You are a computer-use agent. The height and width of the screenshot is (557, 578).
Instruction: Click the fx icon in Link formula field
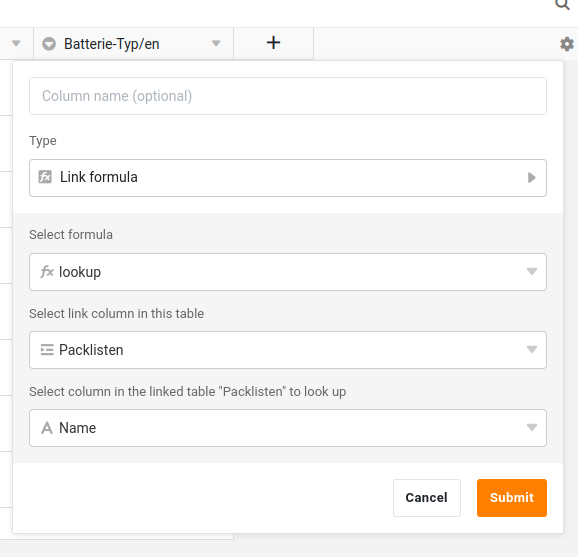tap(45, 177)
